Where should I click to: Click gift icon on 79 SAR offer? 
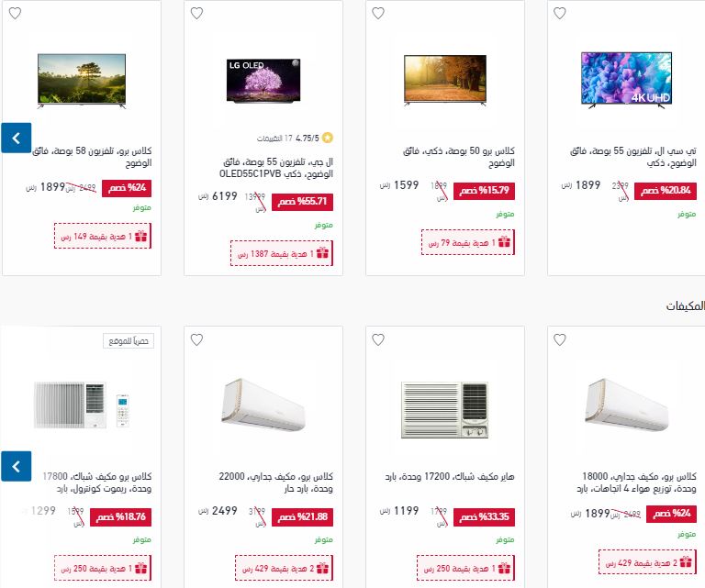click(x=504, y=242)
